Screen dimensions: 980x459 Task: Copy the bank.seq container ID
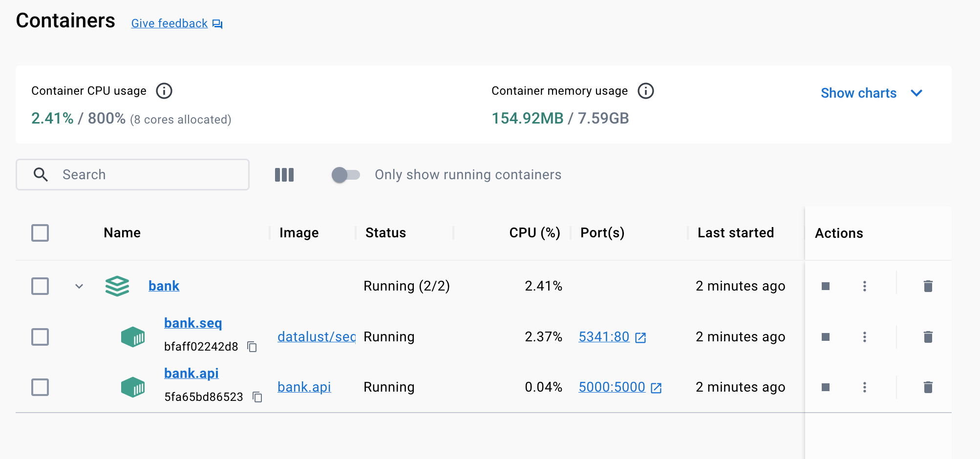point(252,347)
